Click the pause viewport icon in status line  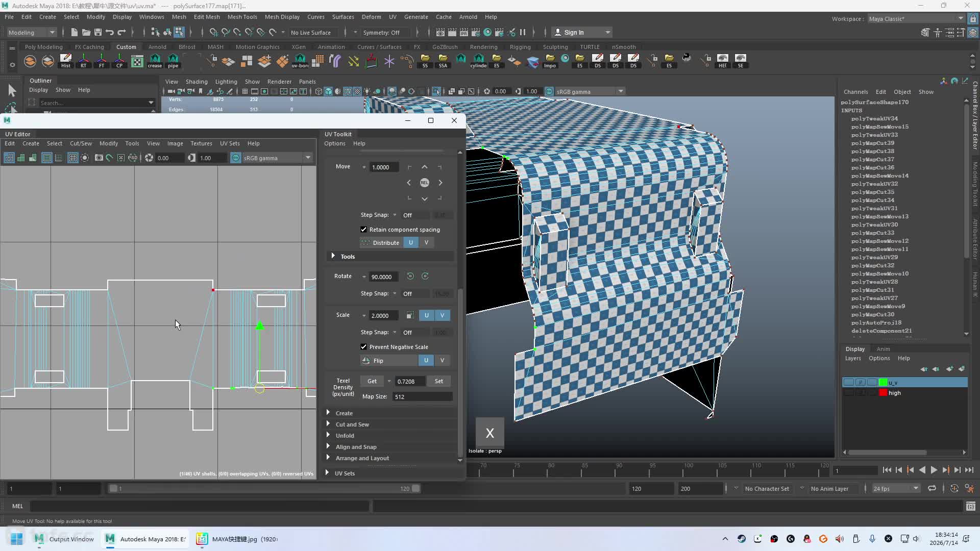[523, 32]
